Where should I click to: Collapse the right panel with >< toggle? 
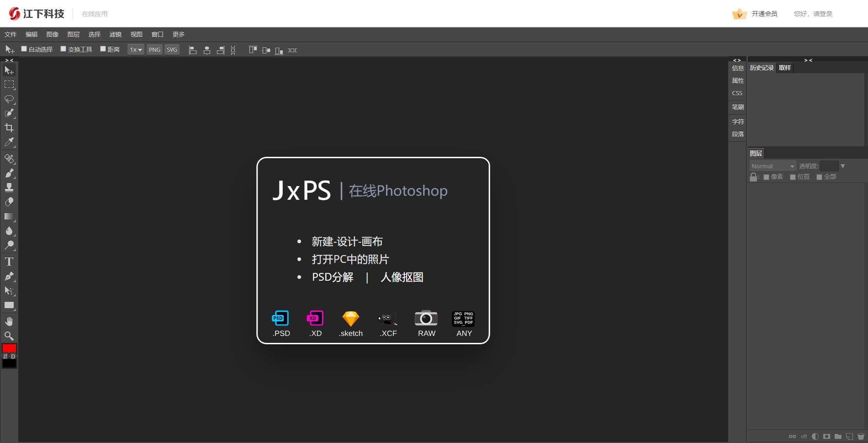point(808,60)
